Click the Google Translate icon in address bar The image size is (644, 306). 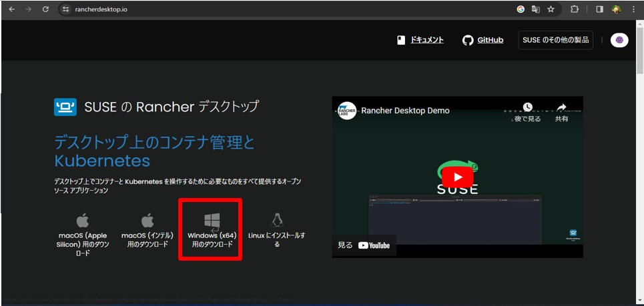(x=535, y=9)
